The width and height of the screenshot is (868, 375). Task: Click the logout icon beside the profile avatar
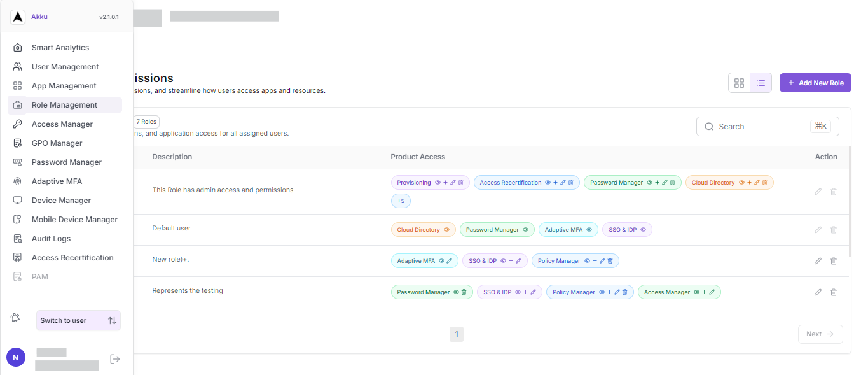coord(115,358)
